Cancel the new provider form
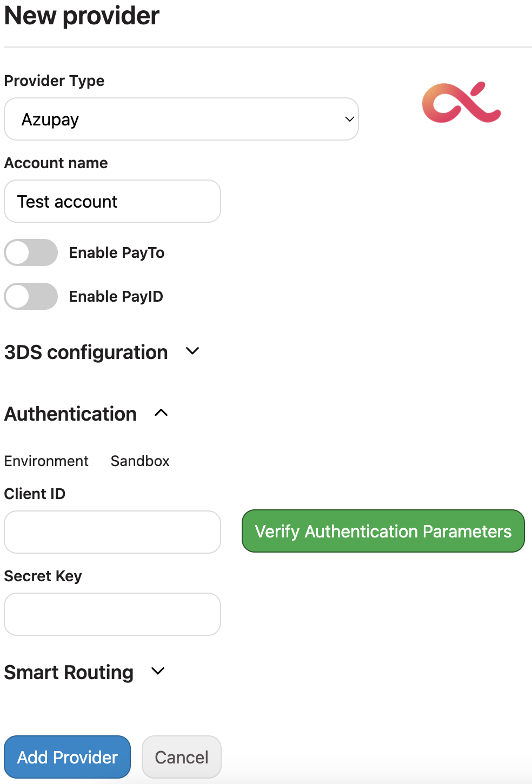 (x=182, y=757)
